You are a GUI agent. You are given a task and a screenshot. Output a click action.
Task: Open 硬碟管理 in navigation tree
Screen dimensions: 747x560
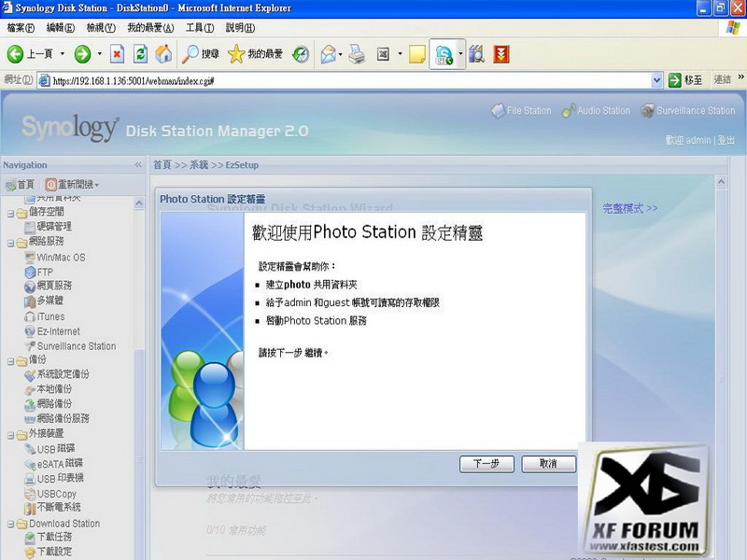48,227
